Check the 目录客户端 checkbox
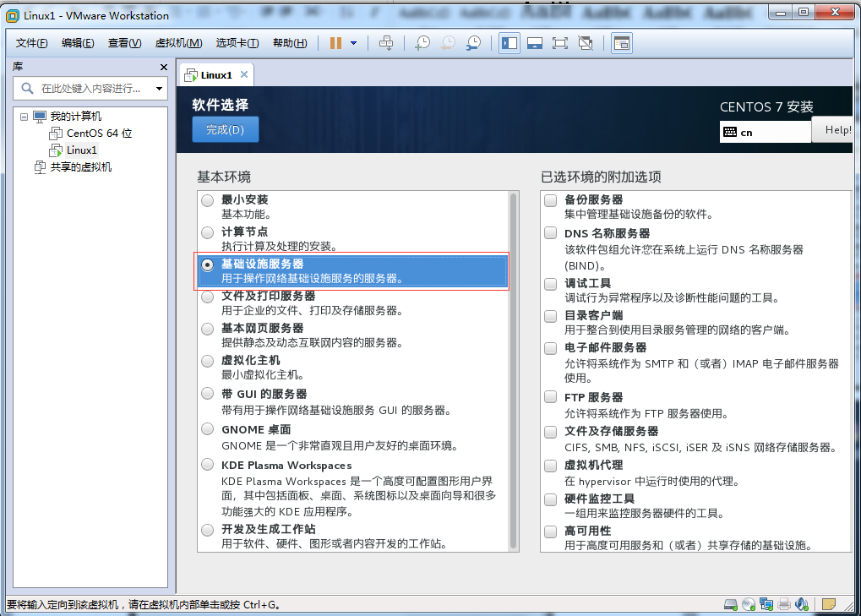This screenshot has height=616, width=861. tap(550, 316)
